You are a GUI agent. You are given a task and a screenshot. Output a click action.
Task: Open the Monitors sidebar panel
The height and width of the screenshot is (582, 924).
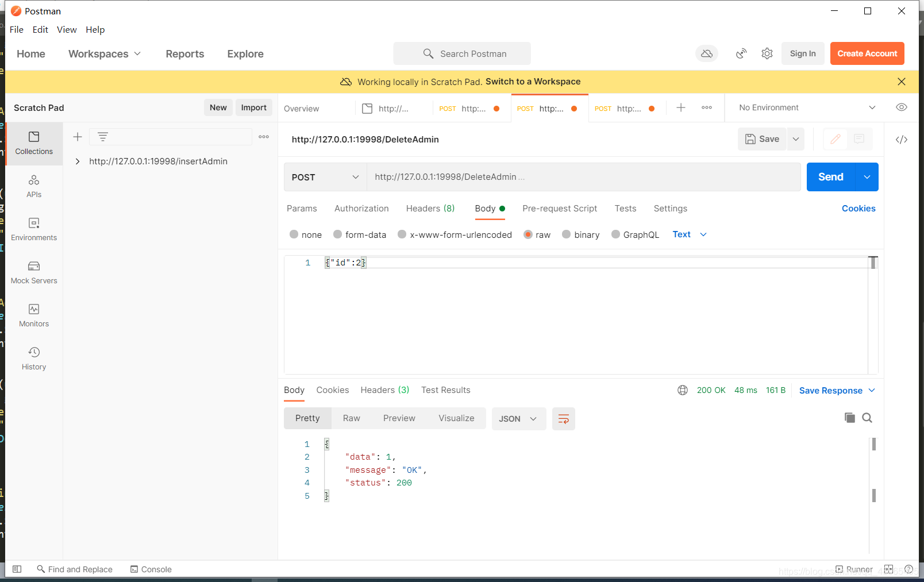pos(34,315)
